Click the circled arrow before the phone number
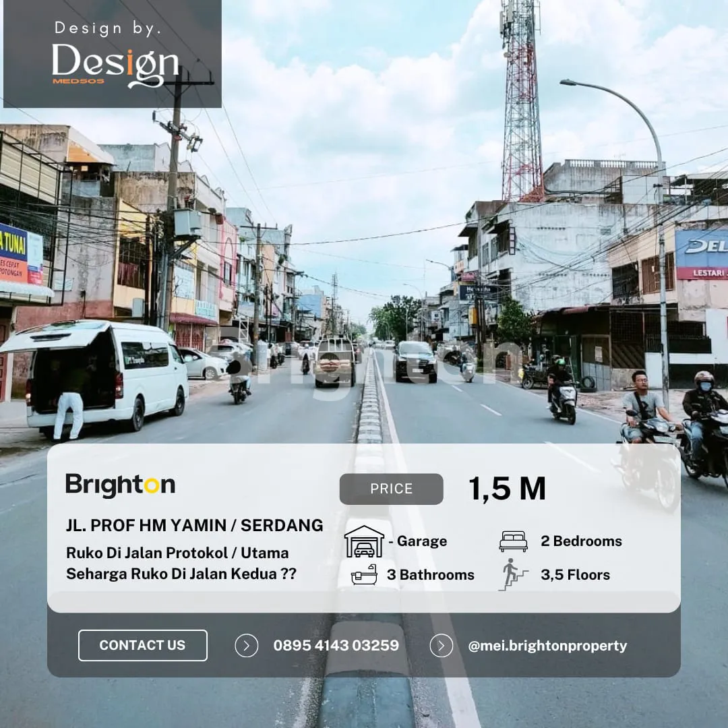 (x=247, y=646)
